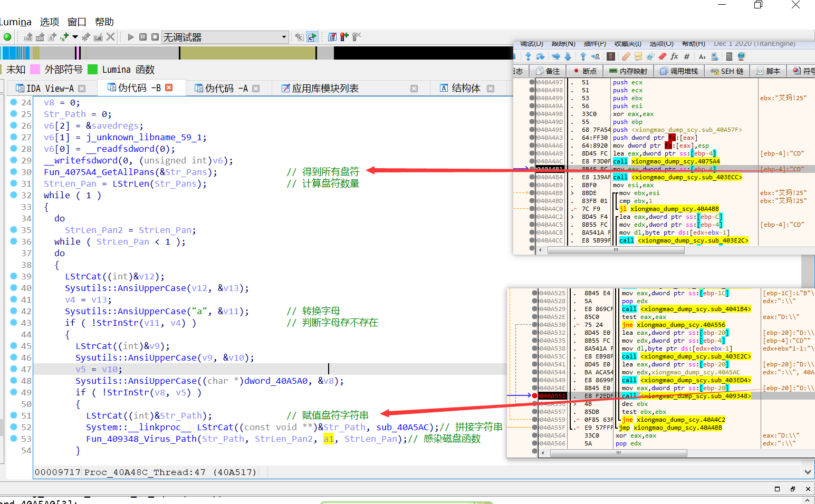
Task: Click the olive segment of the navigation band
Action: click(248, 53)
